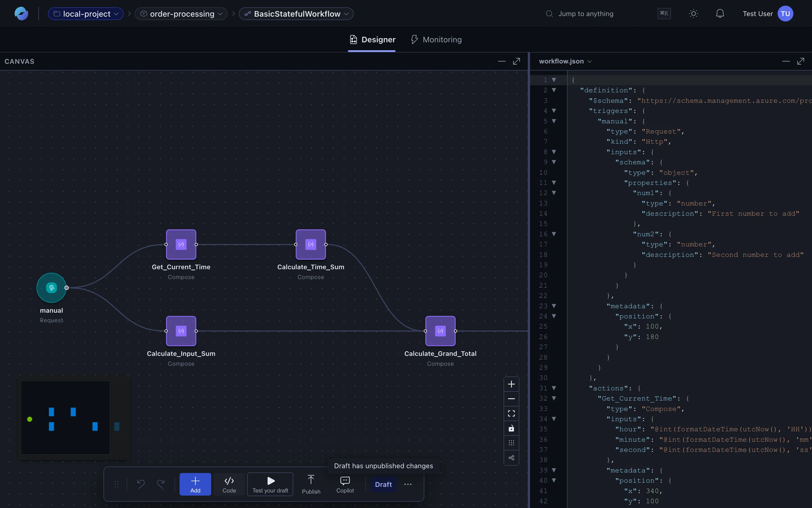Click the Draft status badge
The image size is (812, 508).
(x=383, y=484)
